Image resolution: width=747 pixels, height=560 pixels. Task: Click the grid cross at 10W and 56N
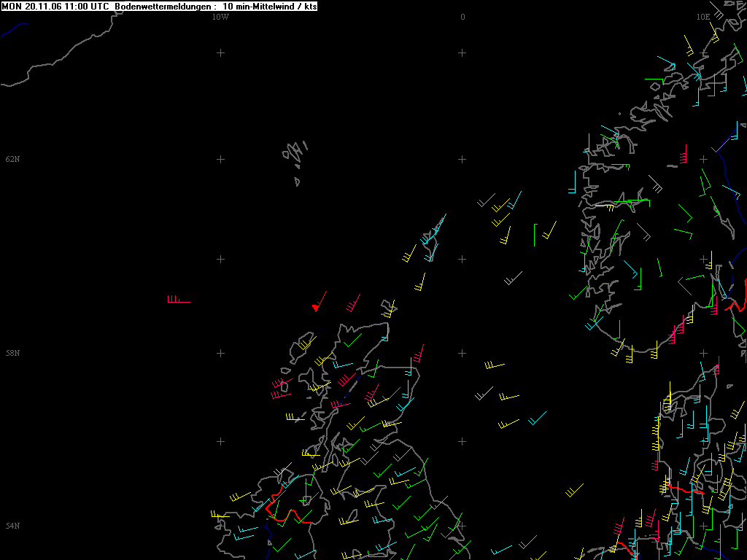click(x=220, y=441)
